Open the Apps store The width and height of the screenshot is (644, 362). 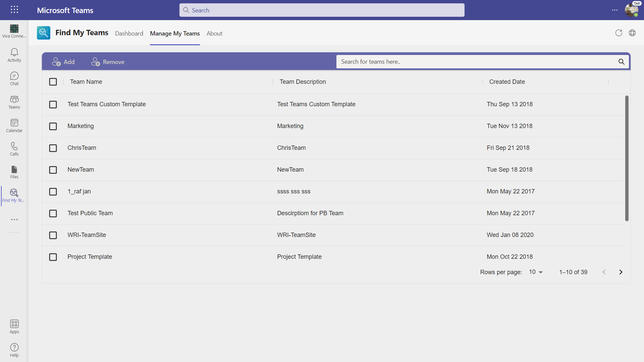(14, 327)
